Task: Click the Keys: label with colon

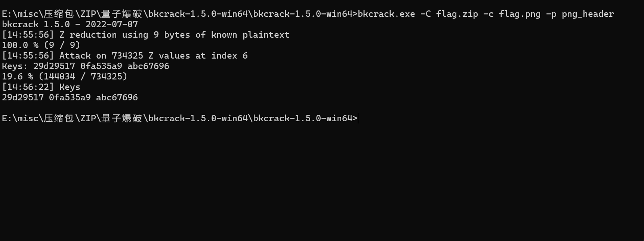Action: [x=15, y=66]
